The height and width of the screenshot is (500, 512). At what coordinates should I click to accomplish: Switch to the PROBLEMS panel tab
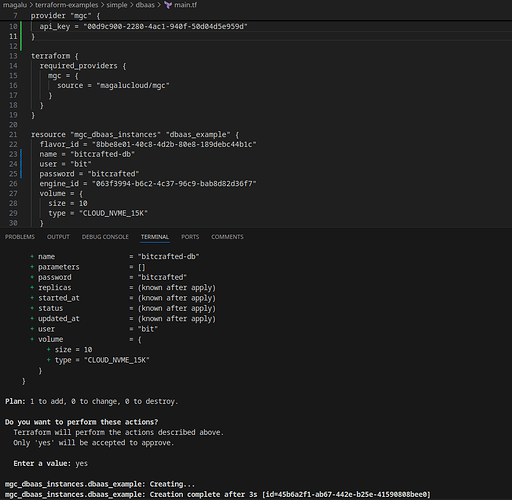click(x=20, y=237)
